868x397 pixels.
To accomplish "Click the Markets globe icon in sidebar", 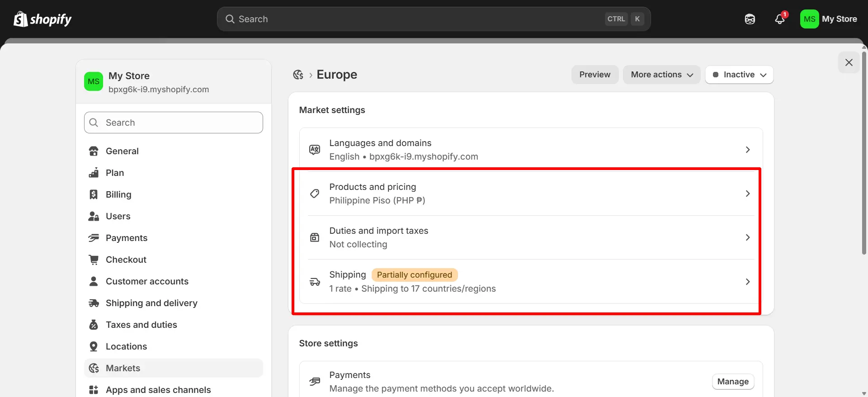I will (94, 368).
